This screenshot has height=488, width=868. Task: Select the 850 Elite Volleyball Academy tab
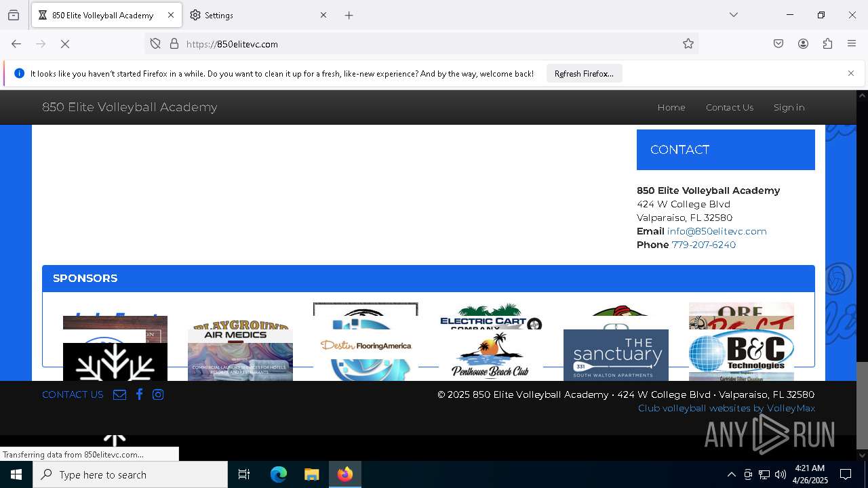106,15
